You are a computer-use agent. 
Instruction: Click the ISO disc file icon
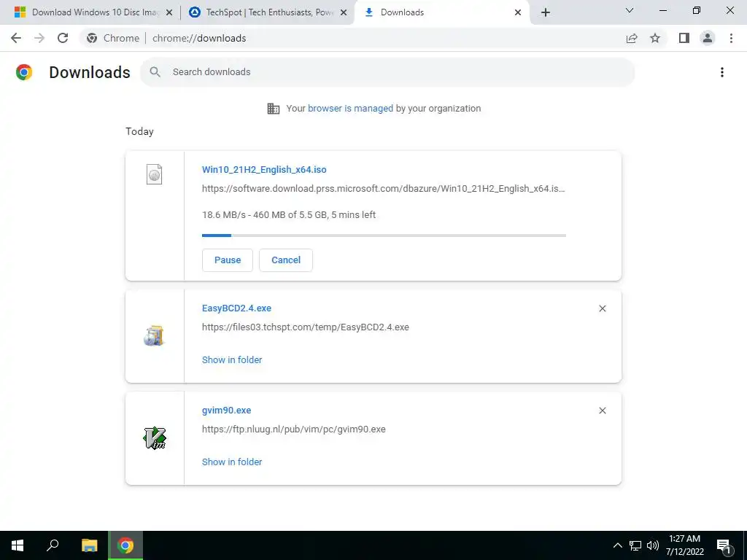pos(155,174)
